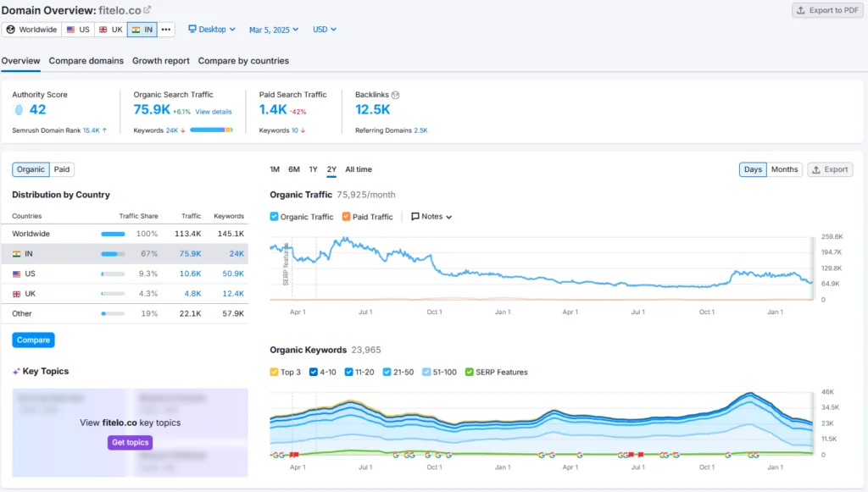Click Export to PDF button
This screenshot has width=868, height=492.
(827, 10)
